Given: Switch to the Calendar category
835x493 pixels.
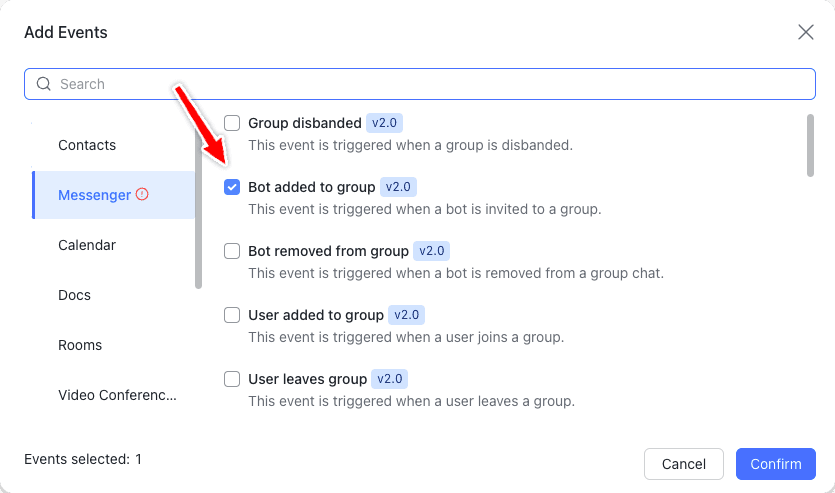Looking at the screenshot, I should coord(87,245).
